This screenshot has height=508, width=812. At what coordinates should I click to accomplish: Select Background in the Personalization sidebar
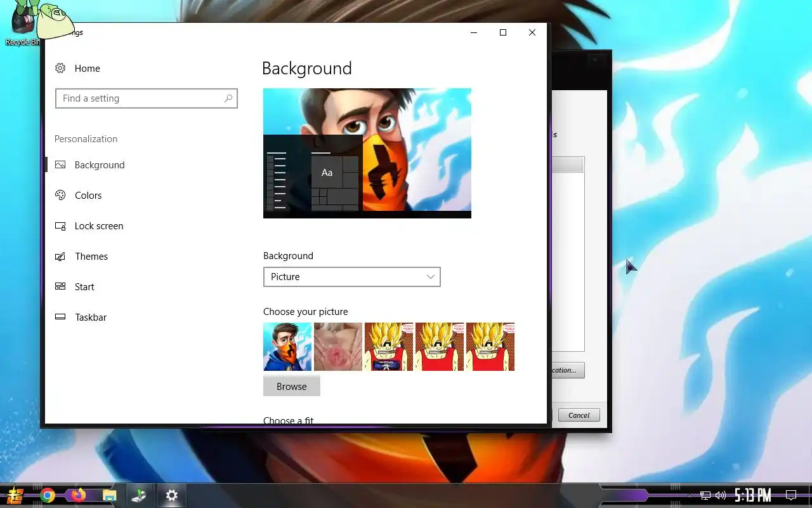pos(99,165)
